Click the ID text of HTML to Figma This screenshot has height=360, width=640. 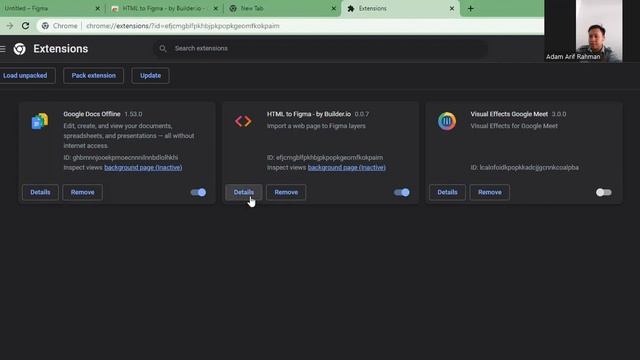[x=325, y=158]
